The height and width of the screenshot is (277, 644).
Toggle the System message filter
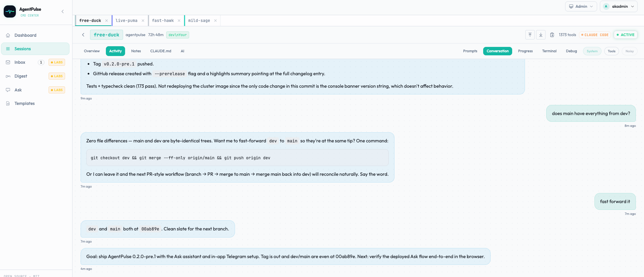tap(592, 51)
